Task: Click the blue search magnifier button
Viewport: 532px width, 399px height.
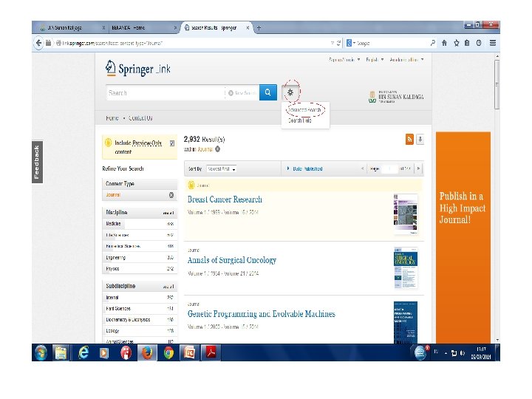Action: click(268, 92)
